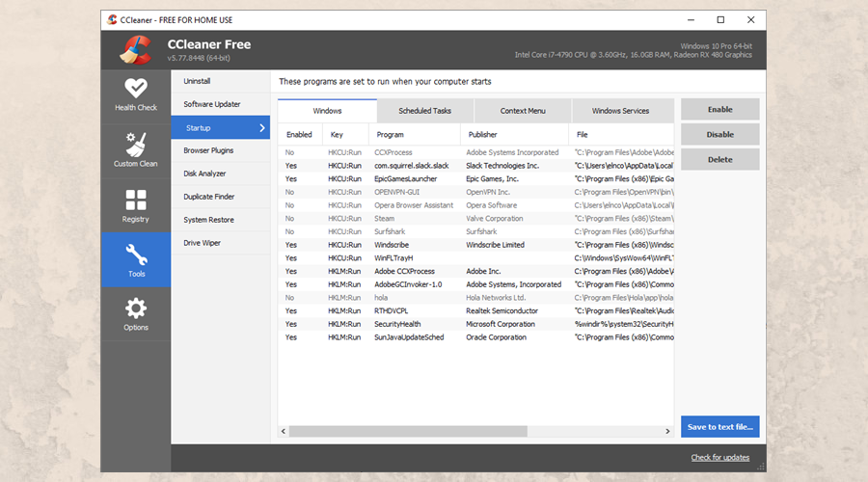Viewport: 868px width, 482px height.
Task: Close the CCleaner window
Action: [750, 20]
